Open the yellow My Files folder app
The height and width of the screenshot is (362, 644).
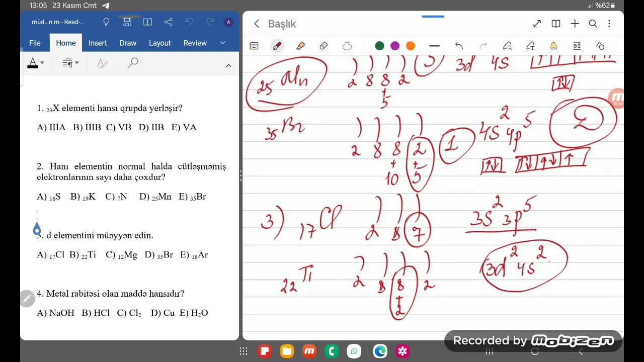pos(287,351)
